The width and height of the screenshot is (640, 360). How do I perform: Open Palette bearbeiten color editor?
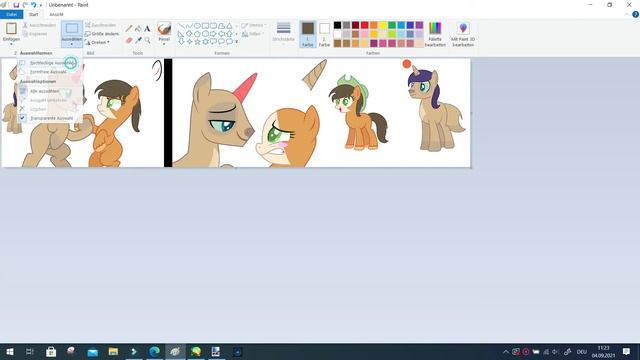pyautogui.click(x=435, y=35)
